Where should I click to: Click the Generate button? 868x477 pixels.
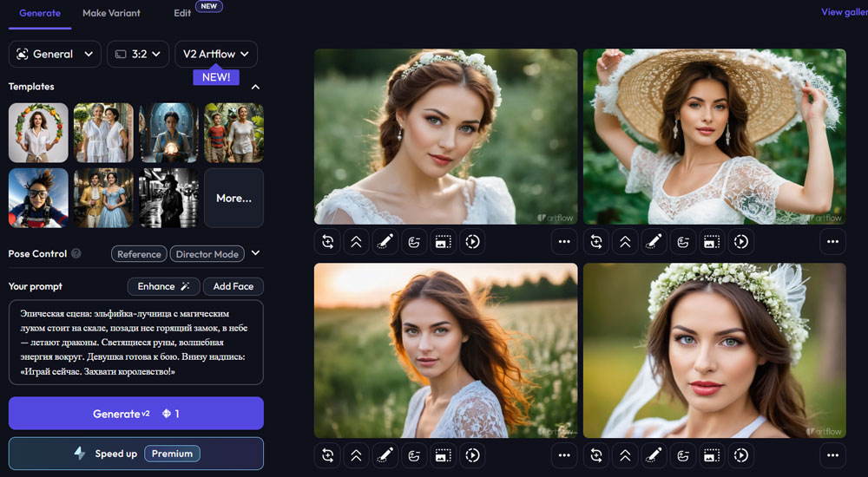[136, 414]
